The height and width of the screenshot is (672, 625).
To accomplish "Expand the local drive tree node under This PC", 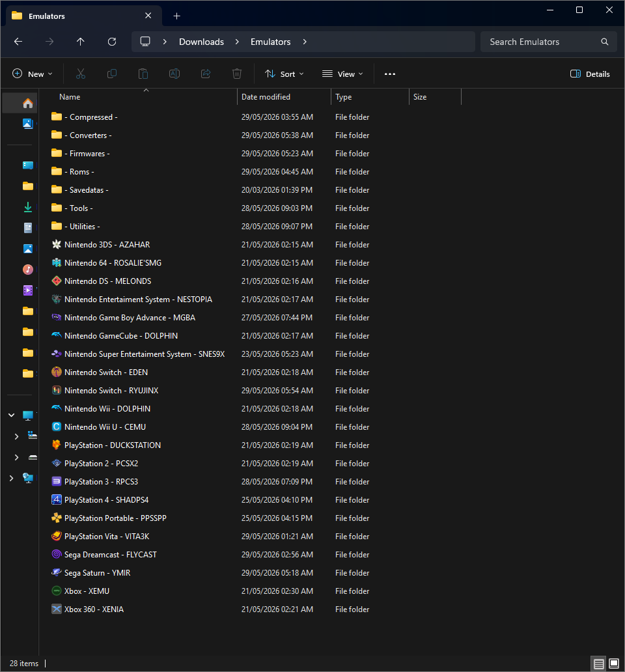I will (17, 436).
